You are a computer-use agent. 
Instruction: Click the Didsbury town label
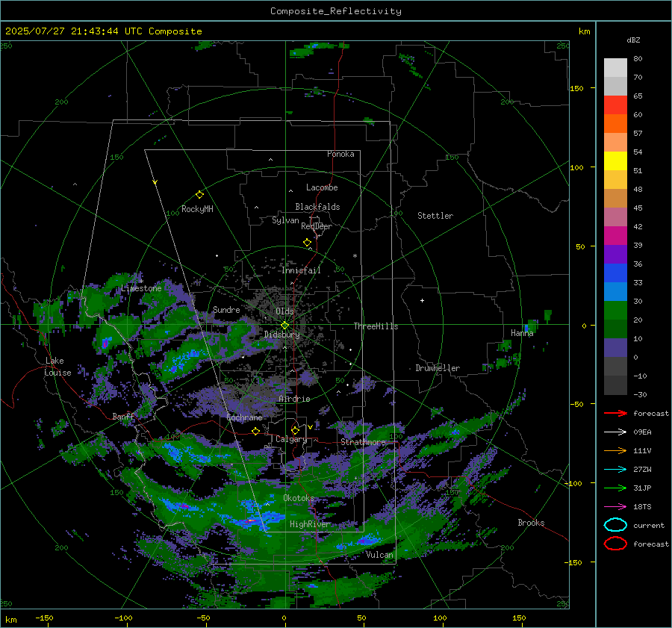tap(281, 335)
